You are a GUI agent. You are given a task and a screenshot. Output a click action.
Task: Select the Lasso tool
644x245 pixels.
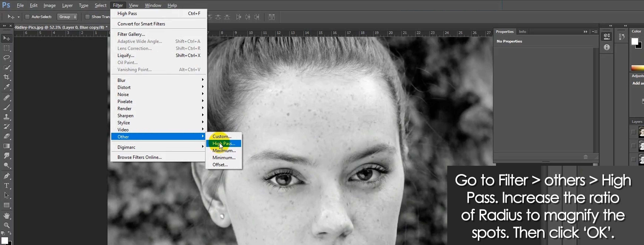click(6, 58)
